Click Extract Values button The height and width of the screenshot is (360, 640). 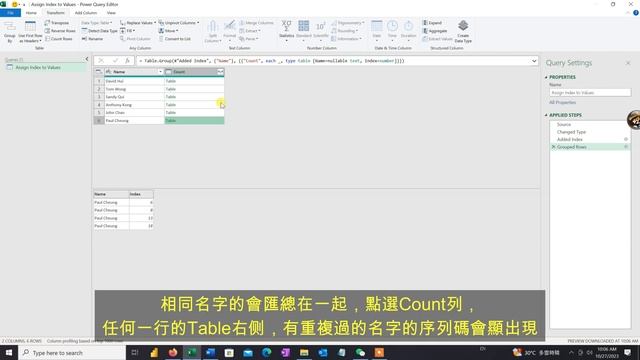(437, 39)
